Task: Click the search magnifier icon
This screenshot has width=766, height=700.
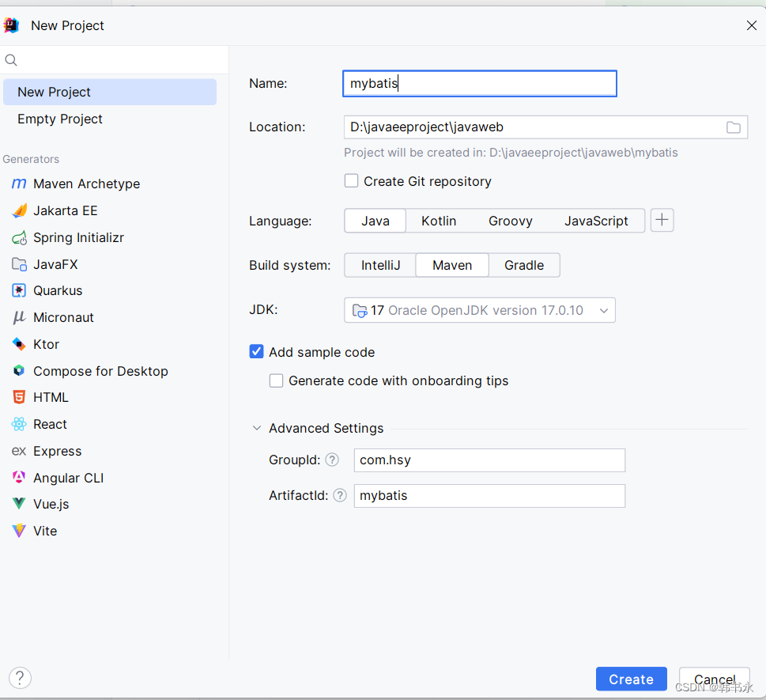Action: [x=11, y=60]
